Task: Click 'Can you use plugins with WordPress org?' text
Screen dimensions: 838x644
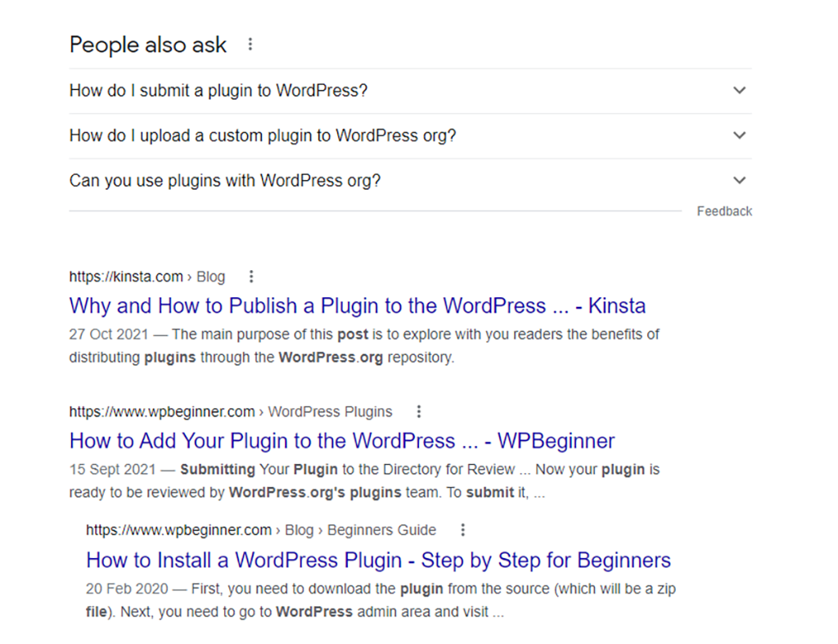Action: pyautogui.click(x=225, y=180)
